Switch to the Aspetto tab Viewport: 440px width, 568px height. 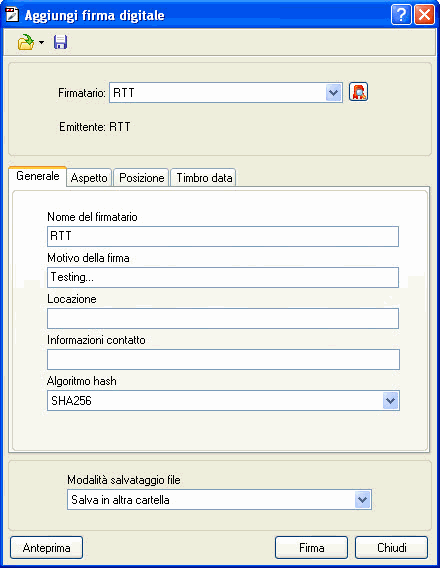[x=89, y=178]
